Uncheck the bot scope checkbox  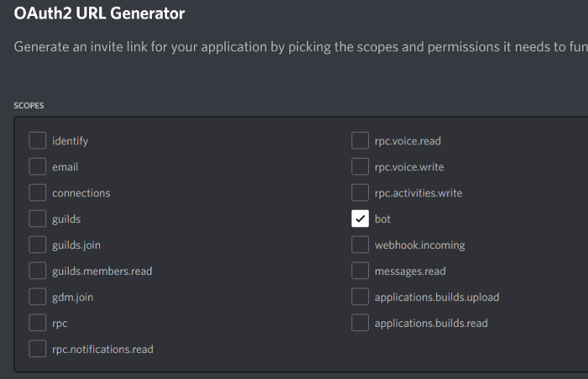360,219
